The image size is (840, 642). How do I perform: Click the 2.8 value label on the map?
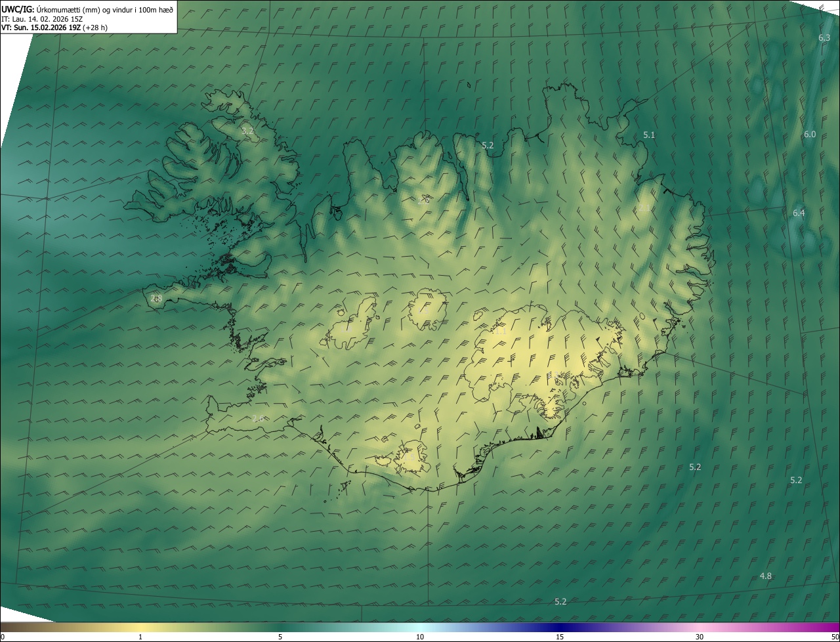(156, 299)
